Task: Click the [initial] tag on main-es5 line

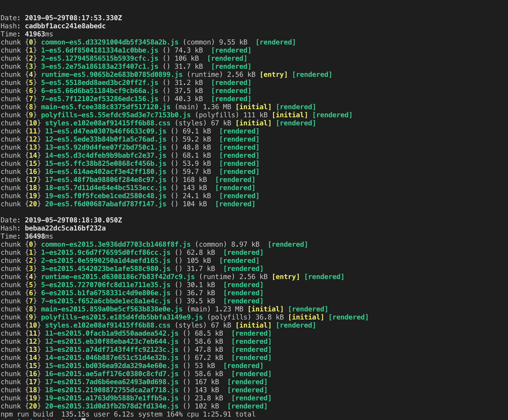Action: [254, 107]
